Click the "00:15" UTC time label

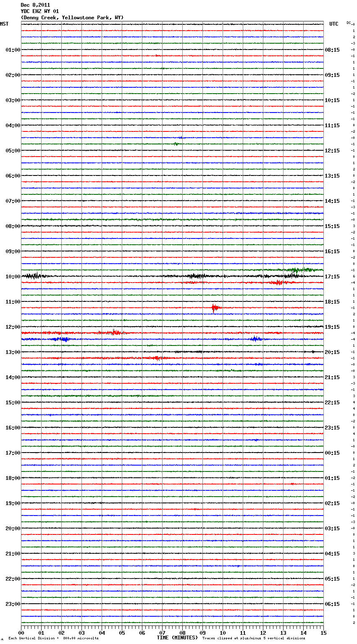coord(332,453)
